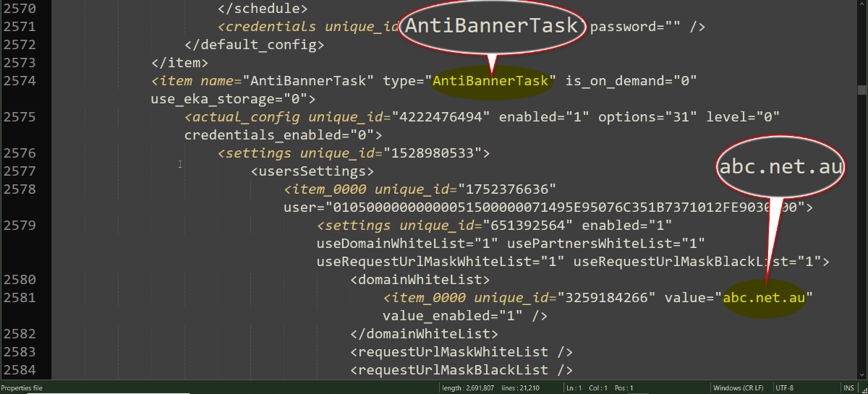The image size is (868, 394).
Task: Click line number 2577 in the margin
Action: coord(20,171)
